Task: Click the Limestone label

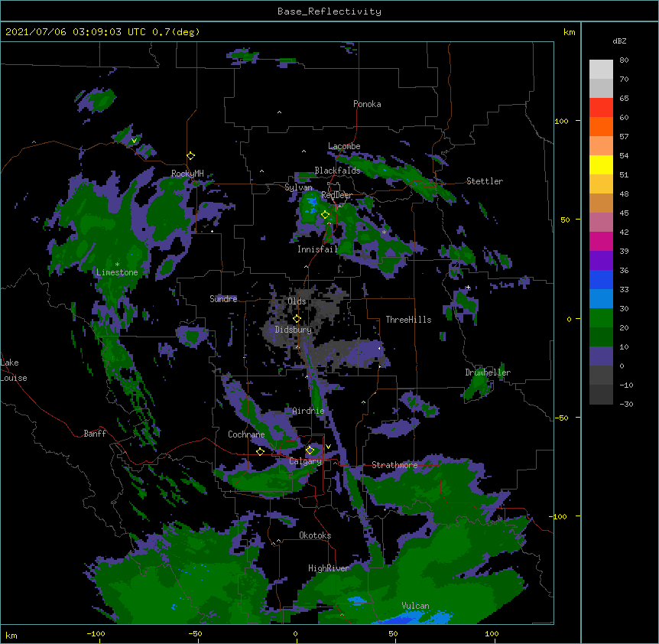Action: click(117, 272)
